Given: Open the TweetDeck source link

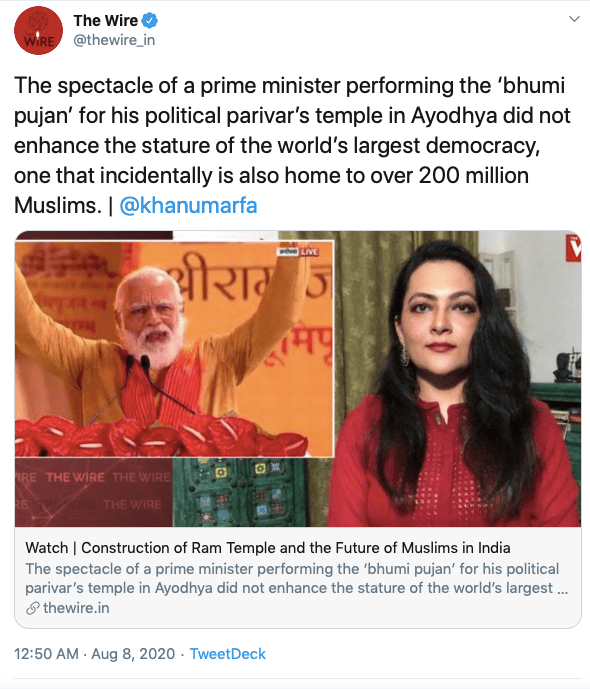Looking at the screenshot, I should coord(228,654).
